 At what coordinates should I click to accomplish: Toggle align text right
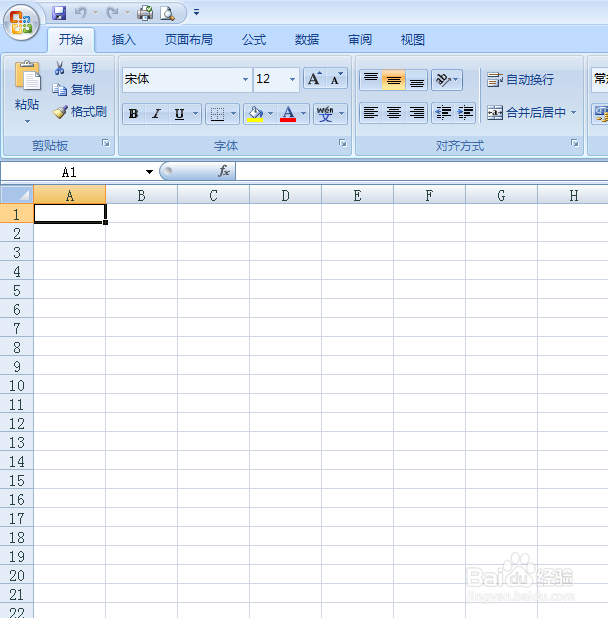[x=416, y=113]
